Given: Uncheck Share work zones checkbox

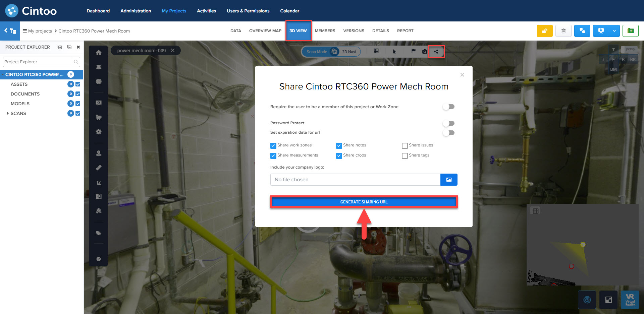Looking at the screenshot, I should coord(273,146).
